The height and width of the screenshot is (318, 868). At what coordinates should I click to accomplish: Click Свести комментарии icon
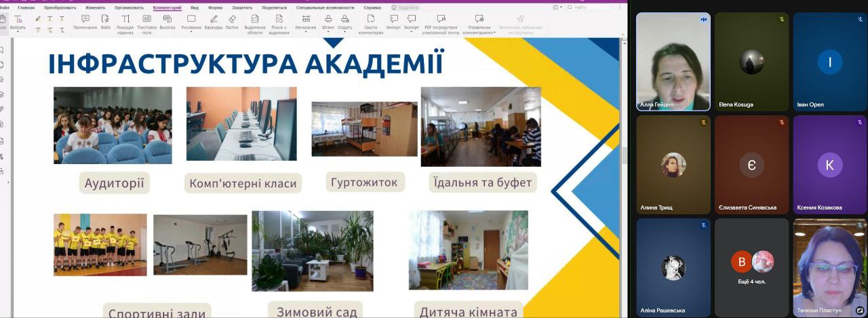coord(370,22)
